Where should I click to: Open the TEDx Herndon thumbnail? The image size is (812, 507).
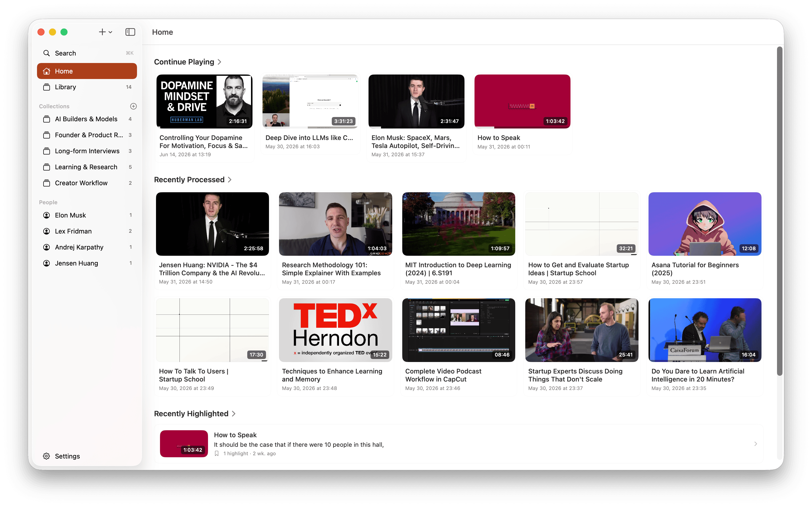(x=335, y=330)
